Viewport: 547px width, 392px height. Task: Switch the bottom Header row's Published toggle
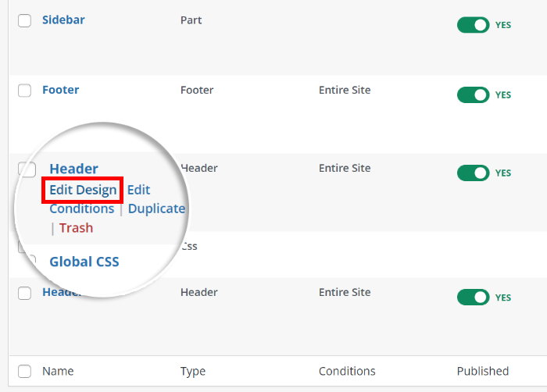(x=473, y=298)
